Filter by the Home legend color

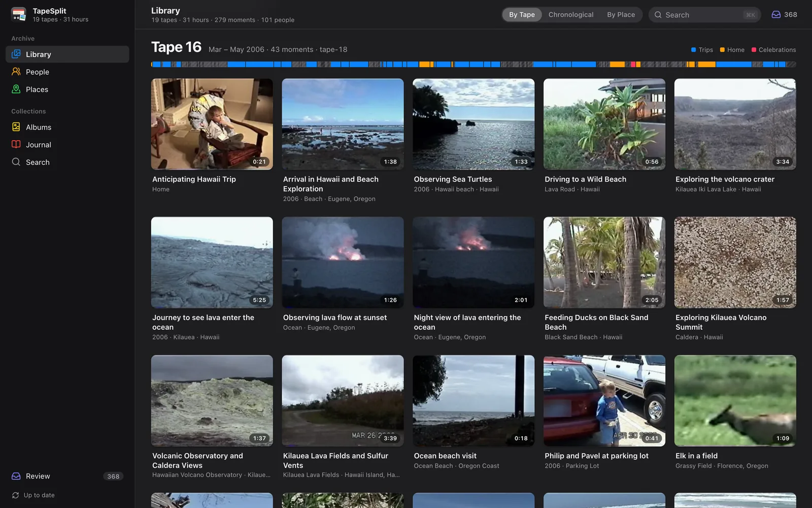click(732, 50)
